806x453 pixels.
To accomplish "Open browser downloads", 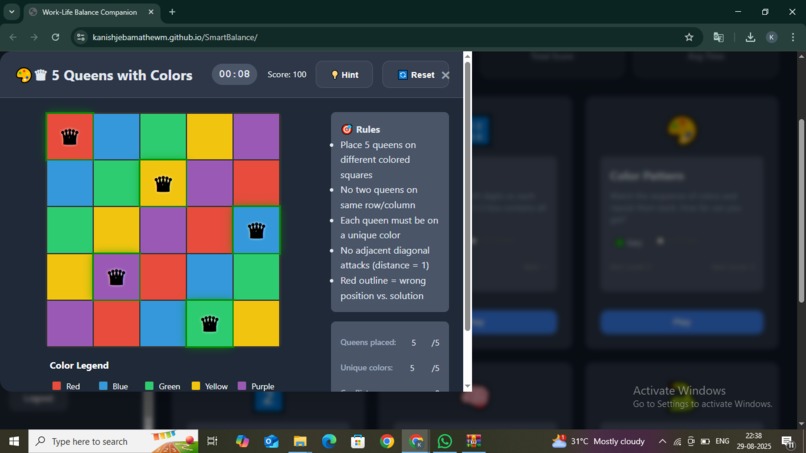I will click(x=750, y=37).
